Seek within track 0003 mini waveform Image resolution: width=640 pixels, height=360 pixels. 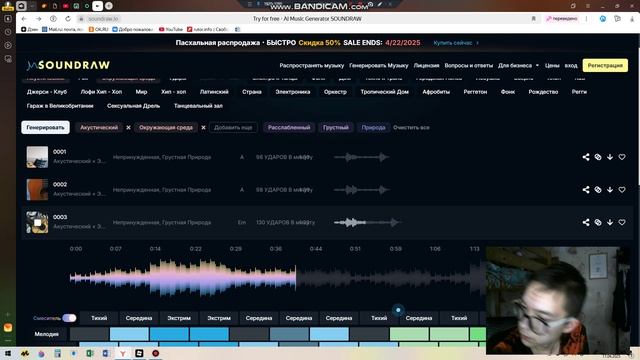(x=367, y=222)
